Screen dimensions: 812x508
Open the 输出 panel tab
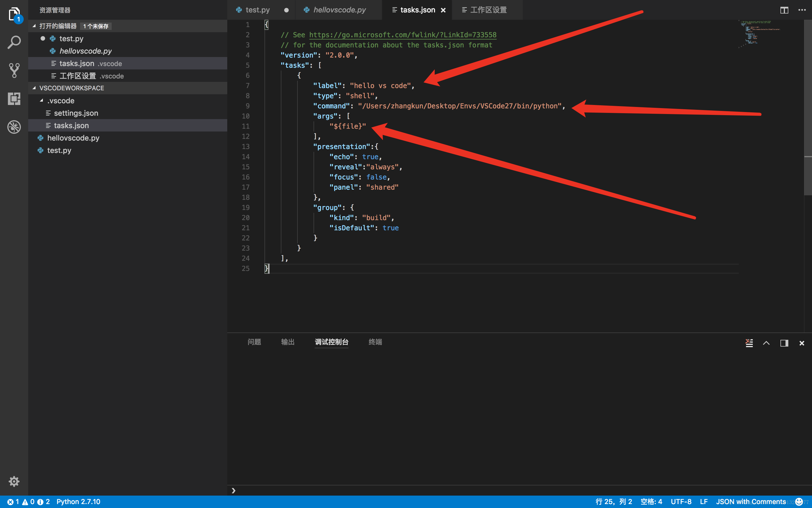click(288, 342)
